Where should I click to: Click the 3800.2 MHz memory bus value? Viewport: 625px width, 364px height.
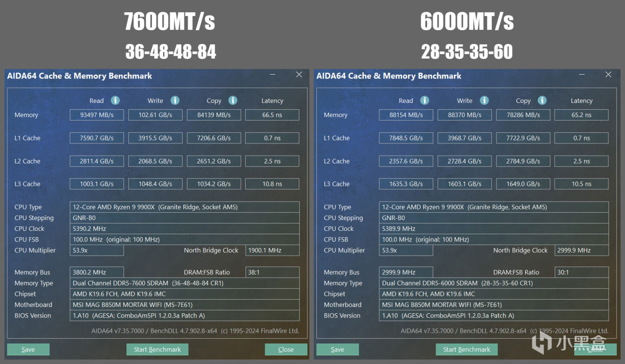(97, 272)
